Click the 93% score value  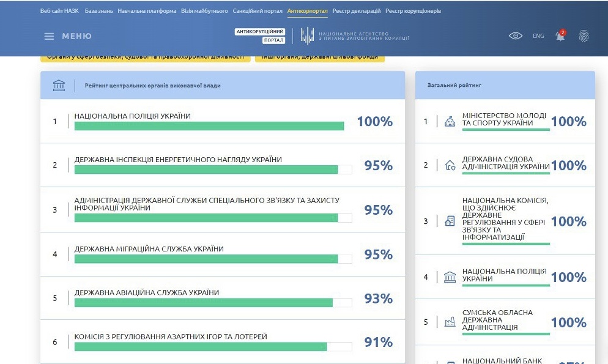379,299
